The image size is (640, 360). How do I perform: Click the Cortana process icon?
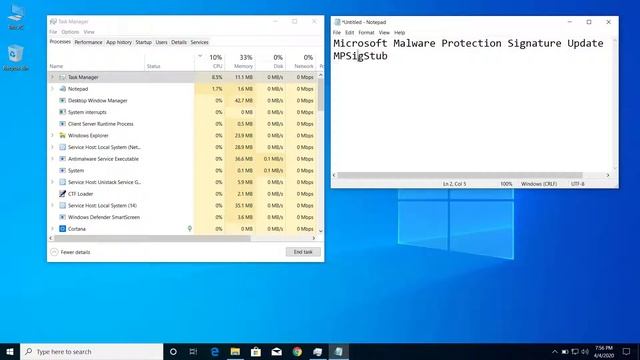(62, 229)
